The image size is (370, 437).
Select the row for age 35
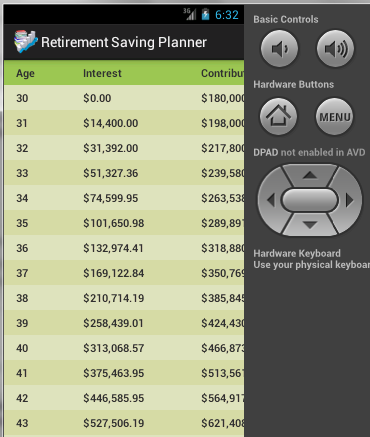pos(124,223)
